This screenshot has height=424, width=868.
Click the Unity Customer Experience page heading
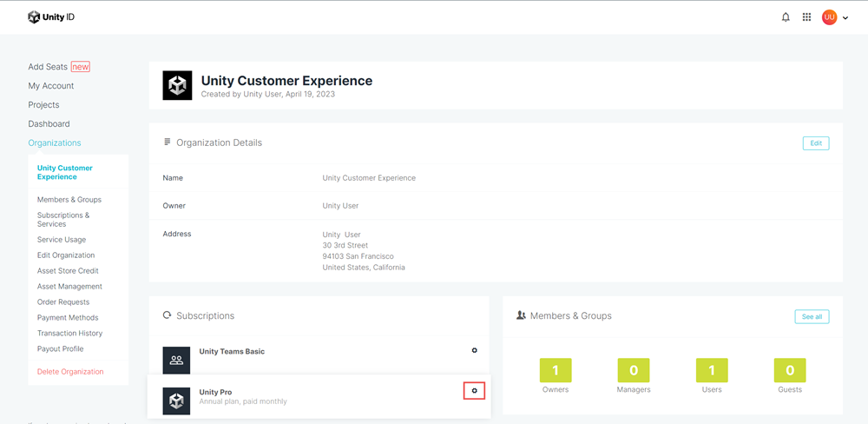286,80
